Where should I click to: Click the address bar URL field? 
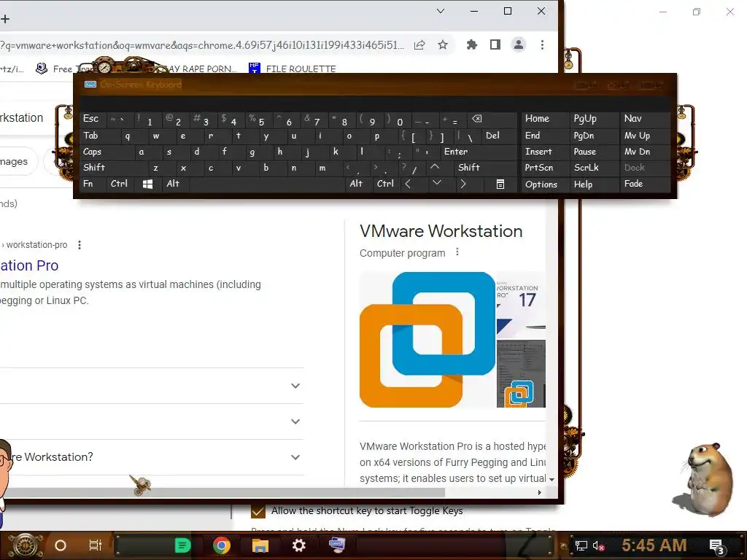click(202, 45)
